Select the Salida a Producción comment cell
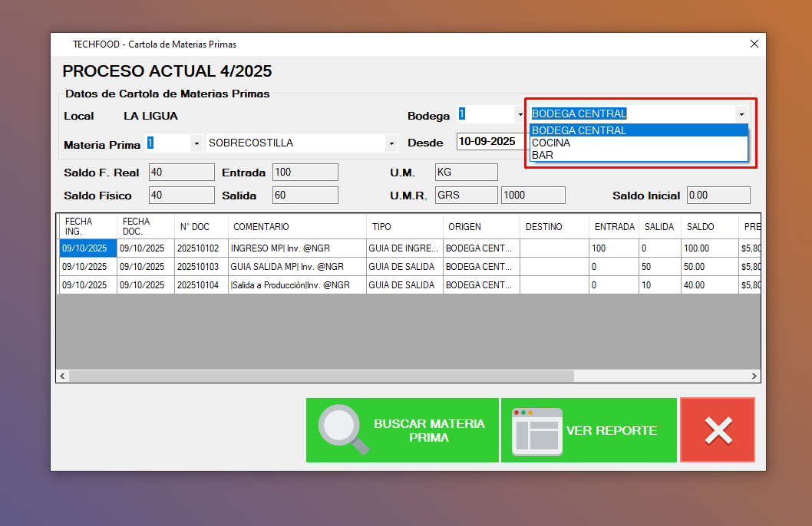Screen dimensions: 812x526 coord(290,285)
